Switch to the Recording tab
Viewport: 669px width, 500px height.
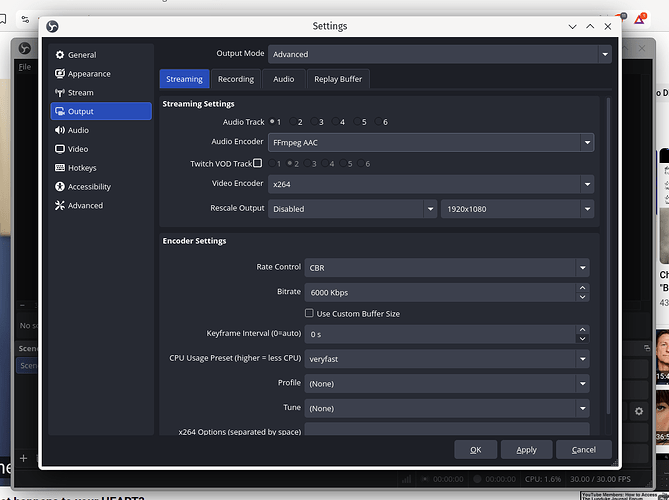click(236, 79)
